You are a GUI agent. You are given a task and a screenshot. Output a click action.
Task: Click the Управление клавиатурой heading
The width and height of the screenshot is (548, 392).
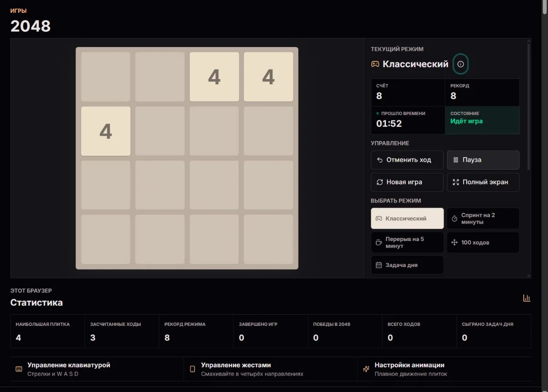68,365
